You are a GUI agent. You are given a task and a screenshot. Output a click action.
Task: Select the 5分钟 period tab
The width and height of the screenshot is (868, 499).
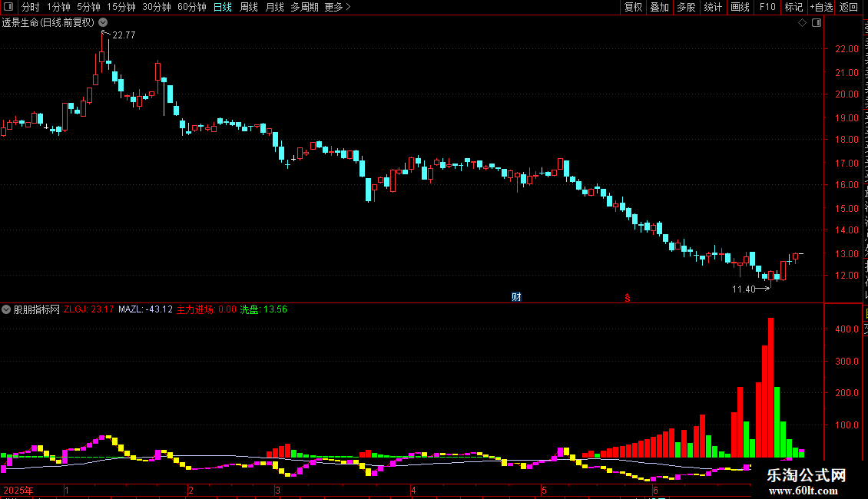coord(88,7)
